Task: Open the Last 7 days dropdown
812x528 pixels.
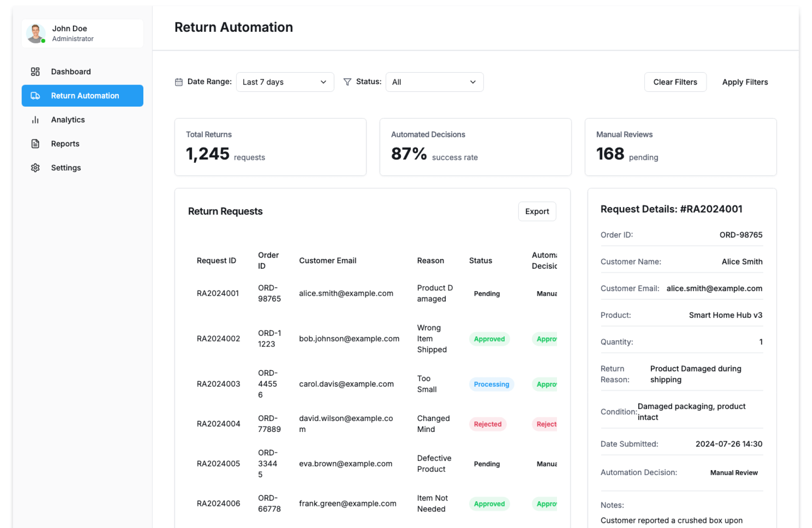Action: (x=284, y=82)
